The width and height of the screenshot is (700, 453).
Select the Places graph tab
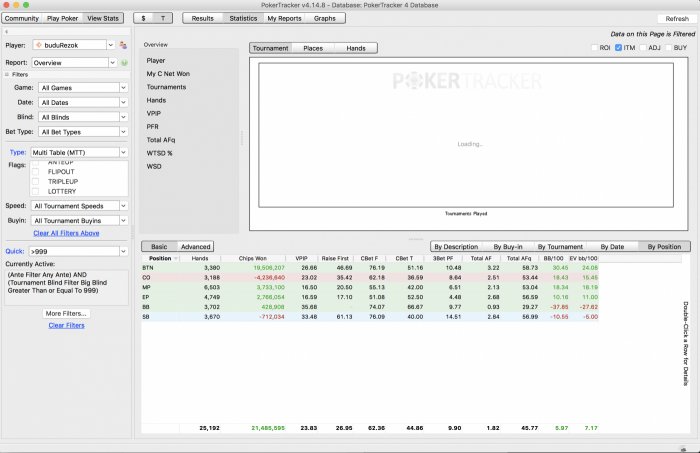313,48
